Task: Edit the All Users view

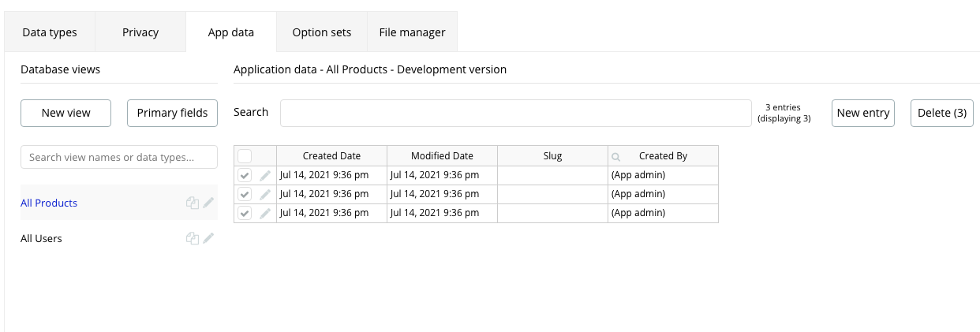Action: 208,238
